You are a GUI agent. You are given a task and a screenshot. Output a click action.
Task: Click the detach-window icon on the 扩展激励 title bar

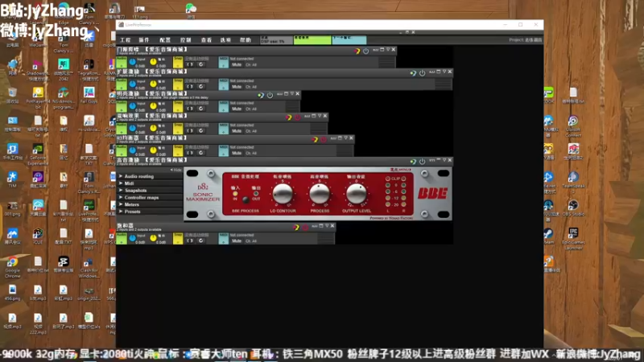click(x=438, y=72)
